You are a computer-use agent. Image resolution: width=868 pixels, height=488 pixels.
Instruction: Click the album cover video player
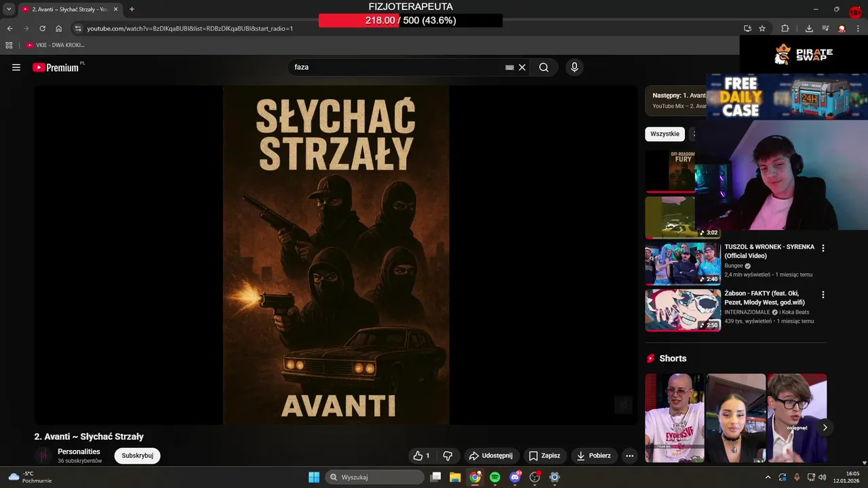[336, 255]
